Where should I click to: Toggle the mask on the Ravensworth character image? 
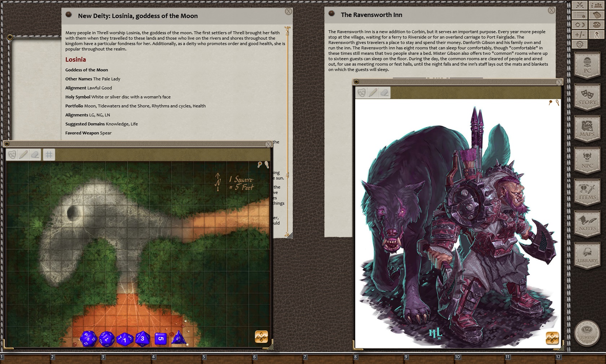[362, 93]
